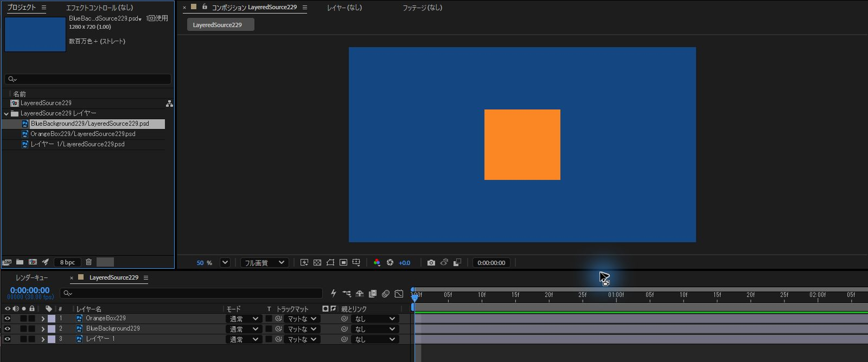Click the Project panel search field
The height and width of the screenshot is (362, 868).
pyautogui.click(x=88, y=79)
